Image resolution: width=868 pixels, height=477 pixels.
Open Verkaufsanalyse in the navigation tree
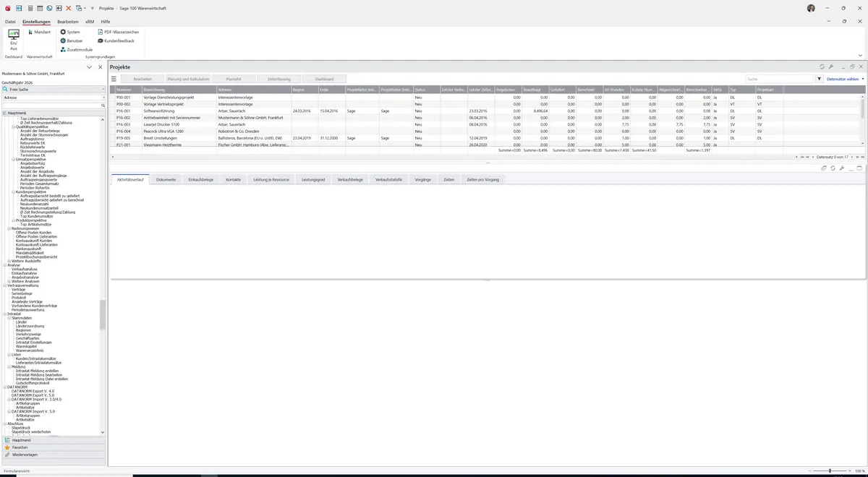pyautogui.click(x=25, y=269)
